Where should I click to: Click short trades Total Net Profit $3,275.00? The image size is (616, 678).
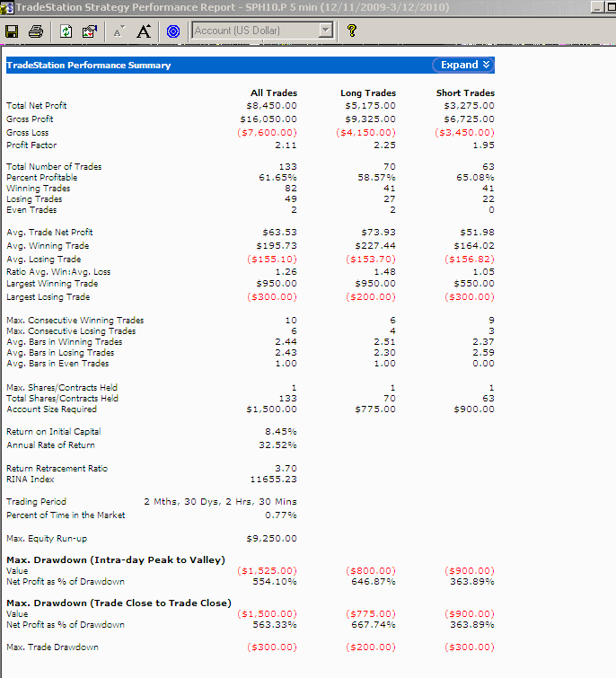[x=469, y=105]
